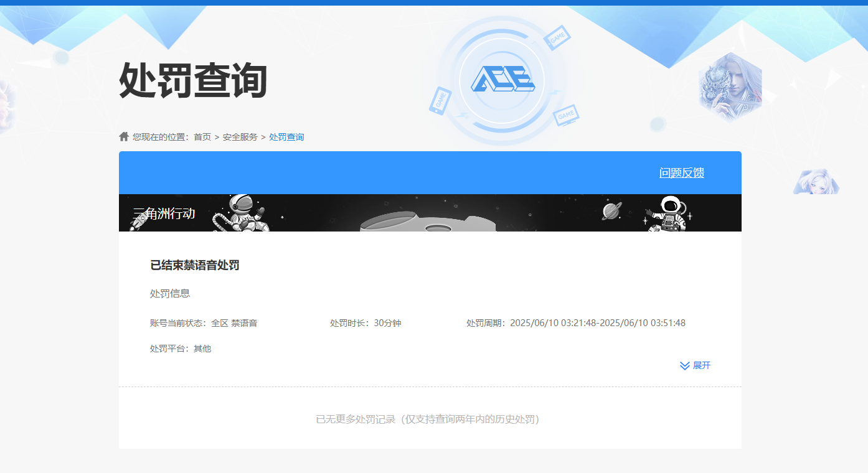Click the 处罚查询 page title
Image resolution: width=868 pixels, height=473 pixels.
tap(193, 80)
